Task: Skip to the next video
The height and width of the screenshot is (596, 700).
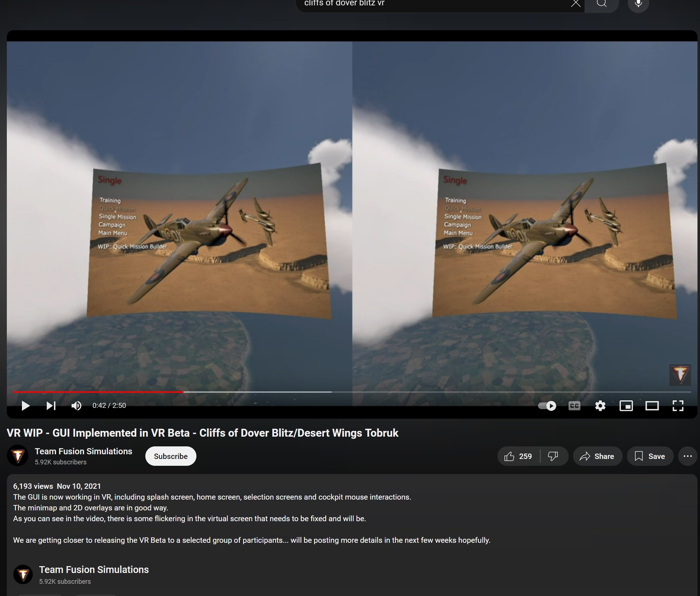Action: [51, 406]
